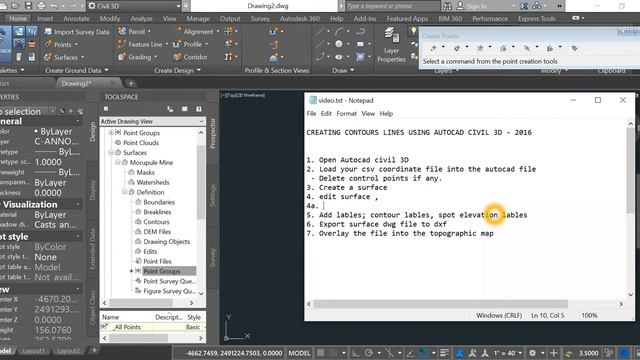This screenshot has height=360, width=640.
Task: Click the Open folder icon in quick access toolbar
Action: click(x=16, y=6)
